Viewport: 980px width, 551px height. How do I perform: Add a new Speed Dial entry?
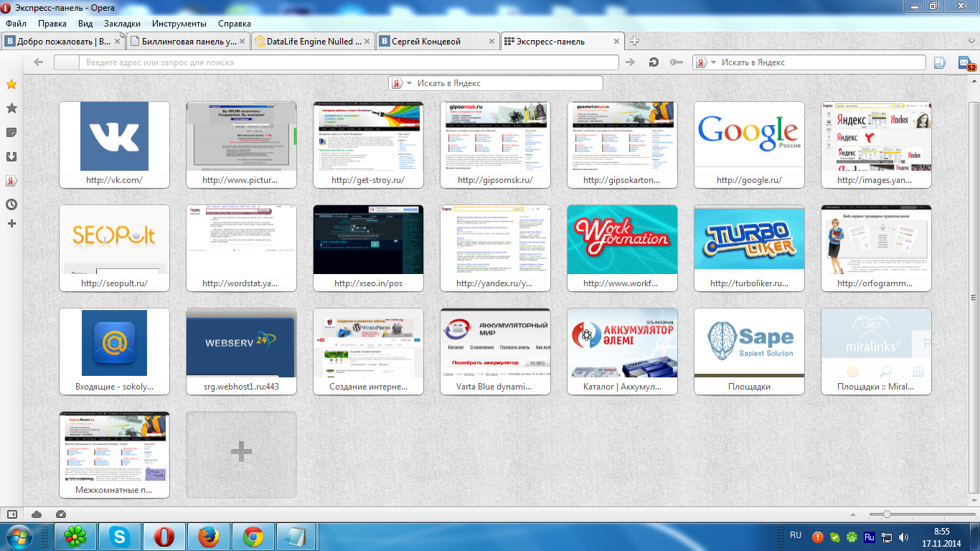point(241,454)
